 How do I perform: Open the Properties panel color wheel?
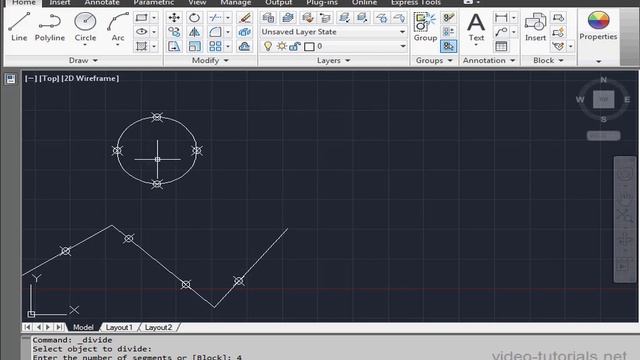tap(598, 20)
